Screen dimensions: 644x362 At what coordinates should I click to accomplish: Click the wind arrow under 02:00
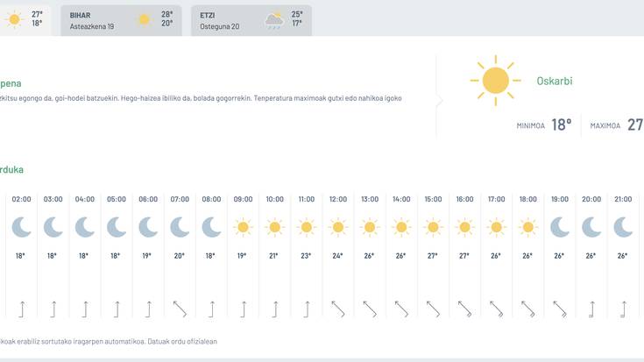[22, 309]
